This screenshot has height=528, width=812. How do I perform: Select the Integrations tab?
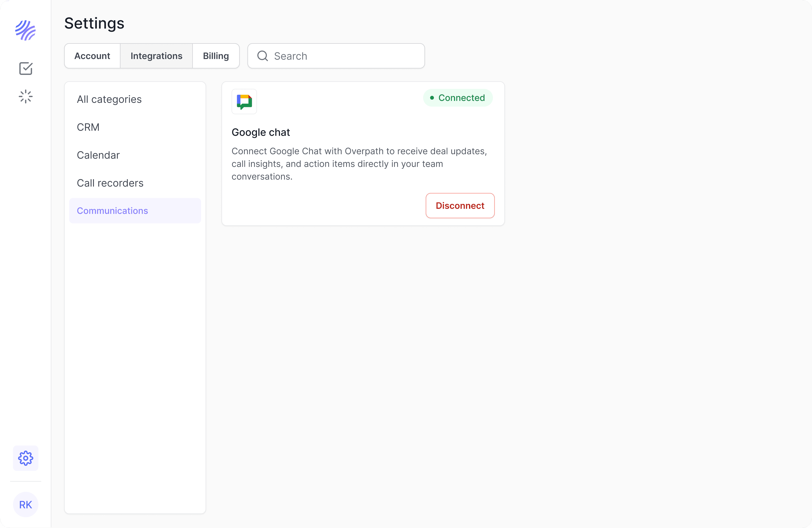pyautogui.click(x=156, y=56)
